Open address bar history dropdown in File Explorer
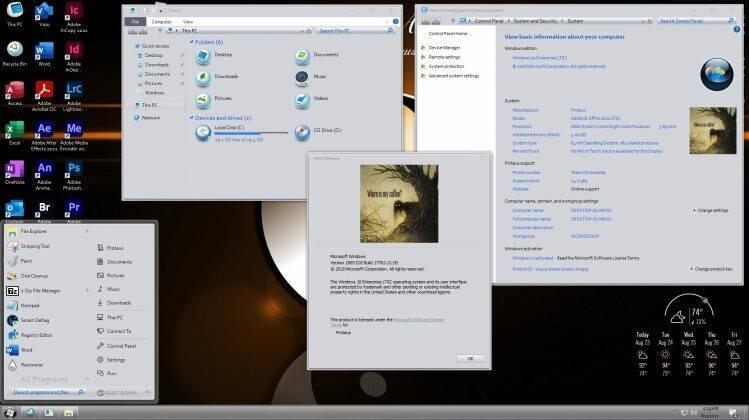This screenshot has height=420, width=749. coord(302,31)
